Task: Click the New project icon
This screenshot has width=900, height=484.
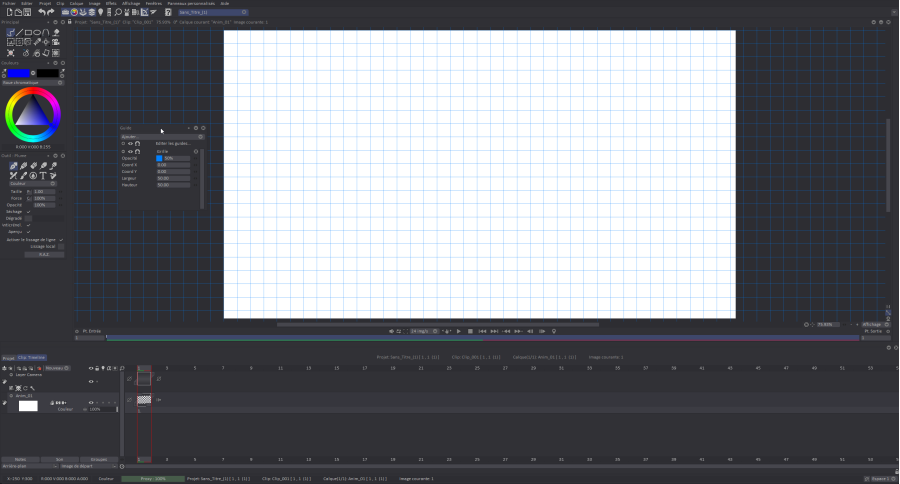Action: click(9, 12)
